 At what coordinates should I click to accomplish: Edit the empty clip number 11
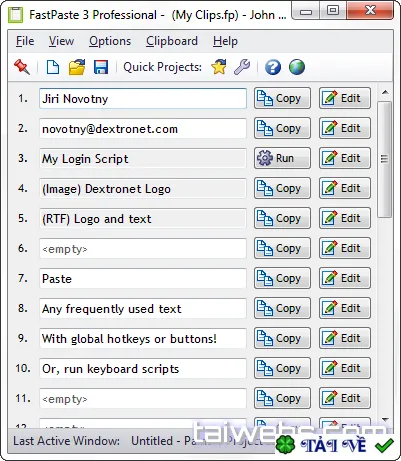pyautogui.click(x=345, y=398)
